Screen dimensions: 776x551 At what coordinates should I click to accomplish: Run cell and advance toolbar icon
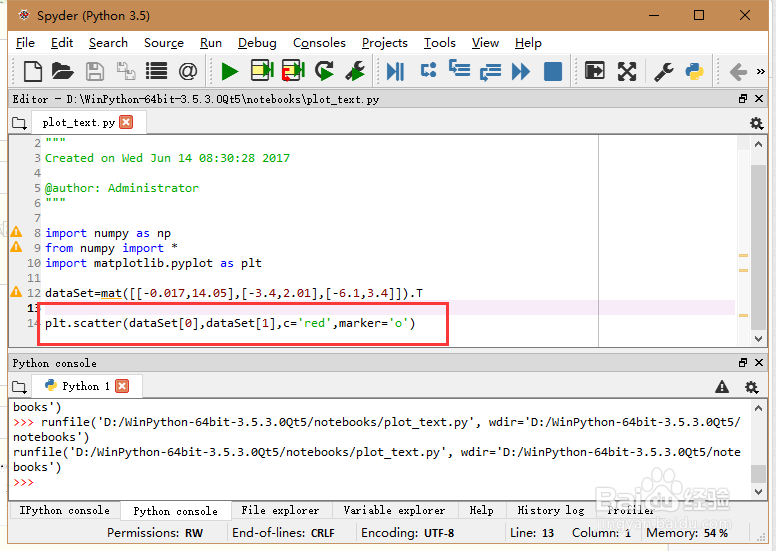point(293,71)
